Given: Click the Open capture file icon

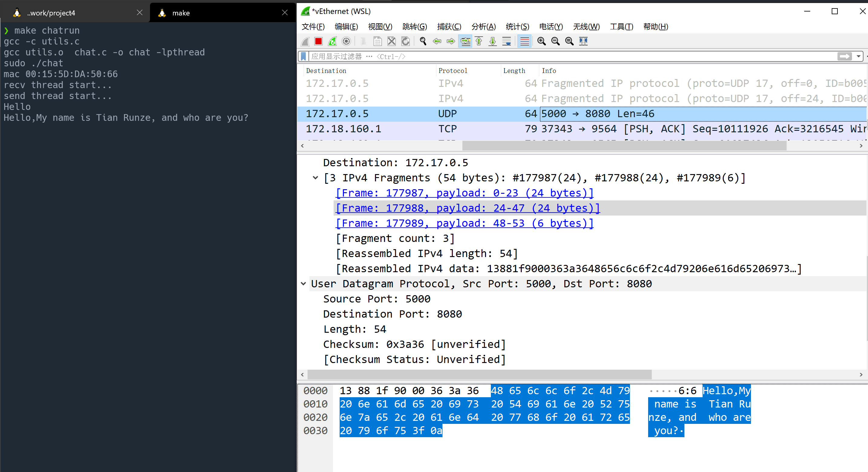Looking at the screenshot, I should tap(363, 41).
